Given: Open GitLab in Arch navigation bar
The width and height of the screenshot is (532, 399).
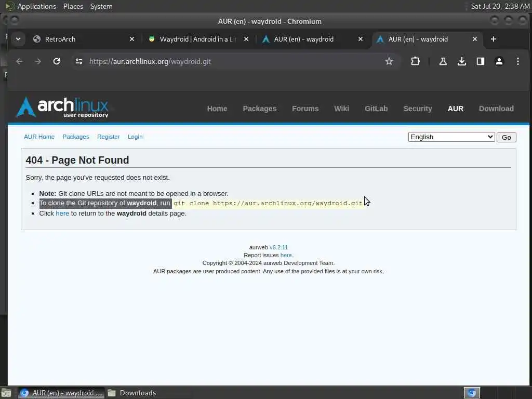Looking at the screenshot, I should click(x=376, y=109).
